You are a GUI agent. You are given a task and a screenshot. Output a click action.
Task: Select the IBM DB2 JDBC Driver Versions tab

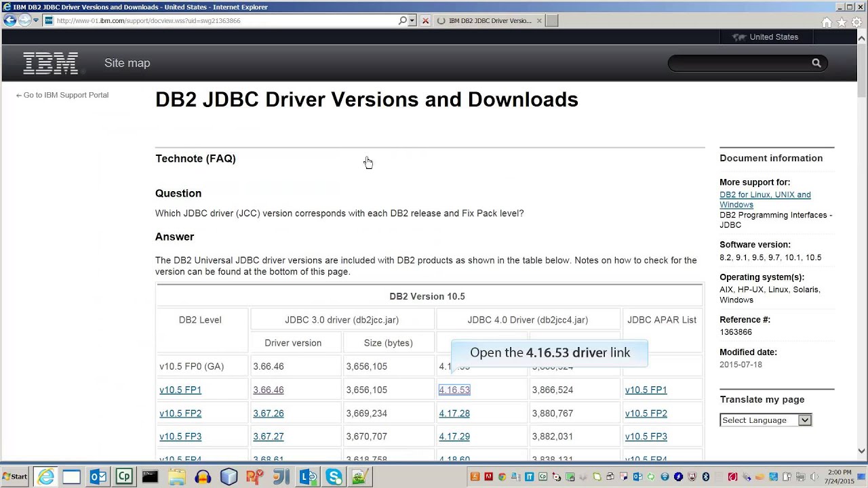tap(490, 21)
